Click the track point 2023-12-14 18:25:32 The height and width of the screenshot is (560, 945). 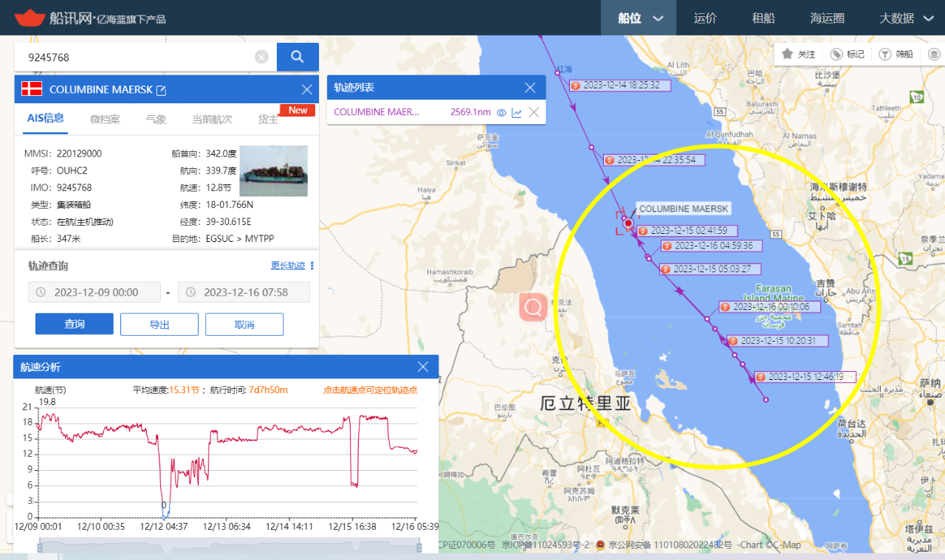point(620,85)
